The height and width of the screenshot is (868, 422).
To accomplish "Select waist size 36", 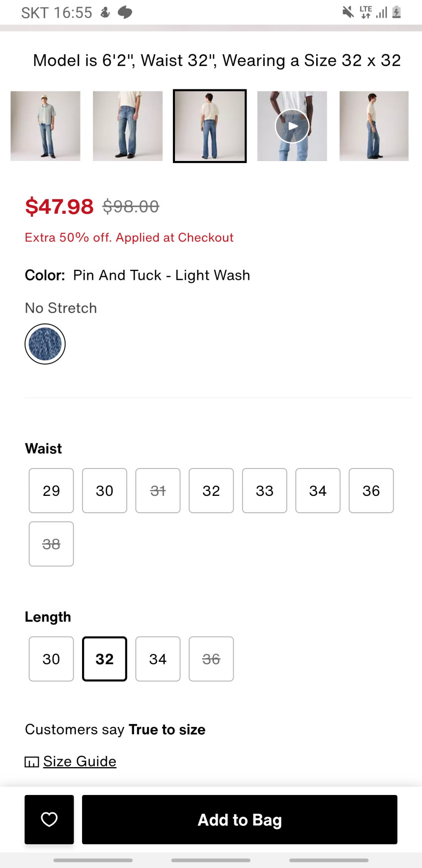I will (x=371, y=491).
